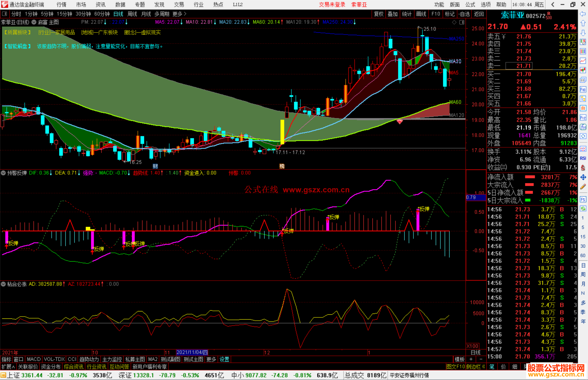Open the 公式 menu
Screen dimensions: 588x380
[470, 5]
